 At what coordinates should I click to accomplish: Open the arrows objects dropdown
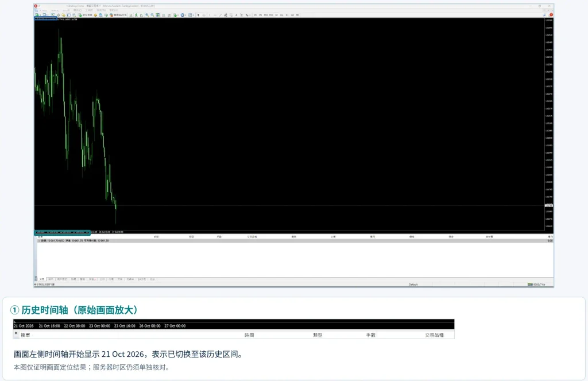248,15
